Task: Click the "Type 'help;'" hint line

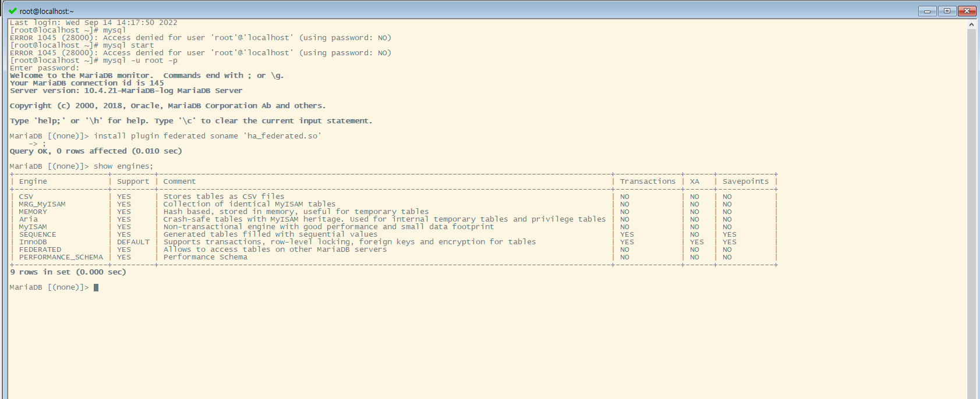Action: click(x=191, y=121)
